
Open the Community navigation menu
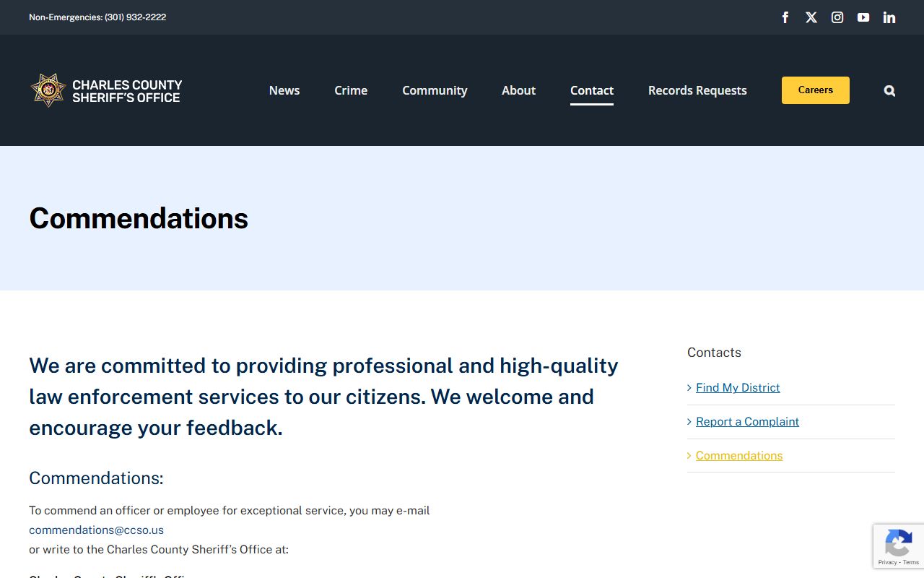435,90
